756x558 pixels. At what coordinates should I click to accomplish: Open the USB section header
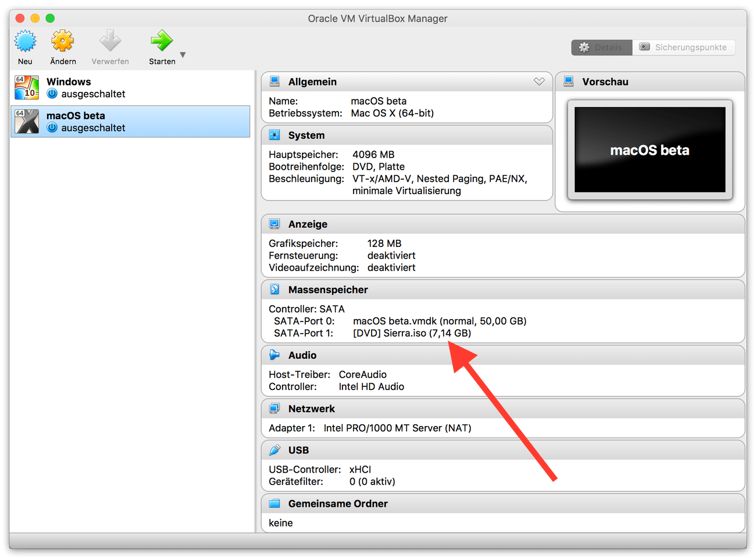click(x=503, y=450)
